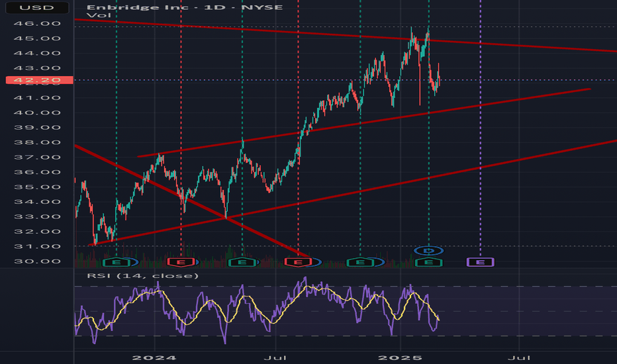Open the red earnings E marker after first Jul
The image size is (617, 364).
tap(299, 262)
